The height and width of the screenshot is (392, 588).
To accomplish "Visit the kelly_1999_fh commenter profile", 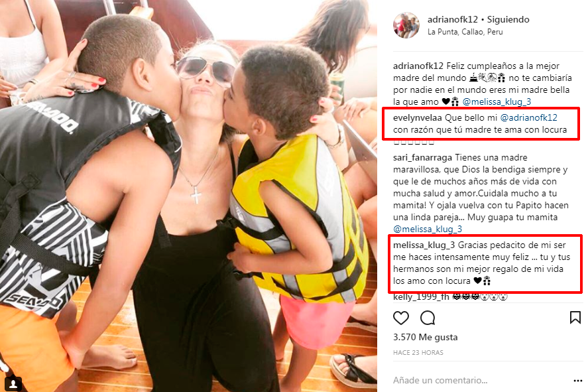I will pyautogui.click(x=421, y=296).
